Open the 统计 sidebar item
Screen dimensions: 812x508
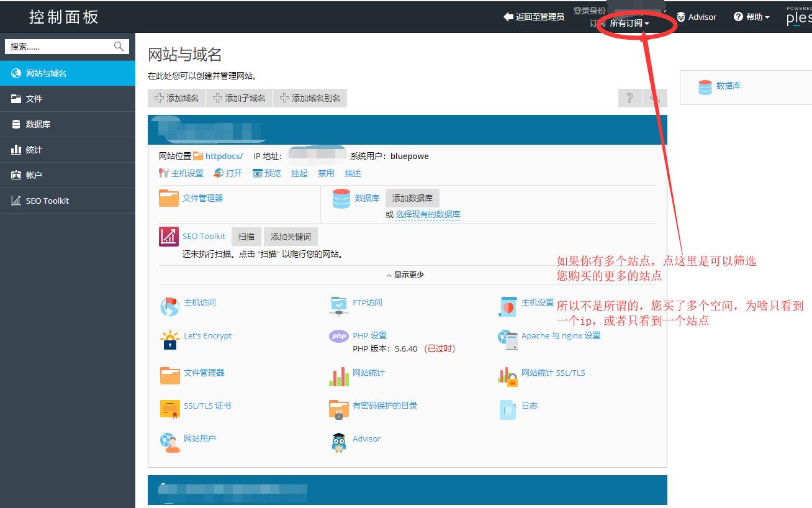tap(67, 150)
